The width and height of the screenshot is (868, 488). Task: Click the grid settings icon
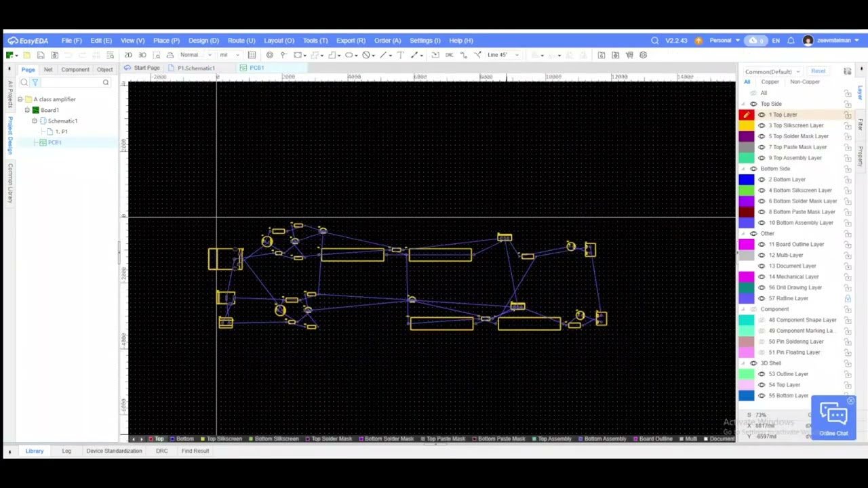(x=252, y=55)
